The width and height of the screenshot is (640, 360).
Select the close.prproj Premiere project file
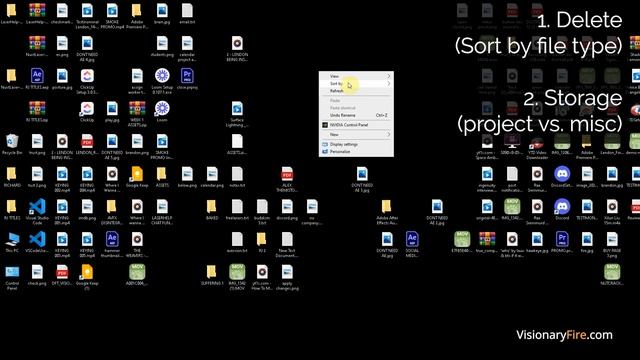point(187,80)
